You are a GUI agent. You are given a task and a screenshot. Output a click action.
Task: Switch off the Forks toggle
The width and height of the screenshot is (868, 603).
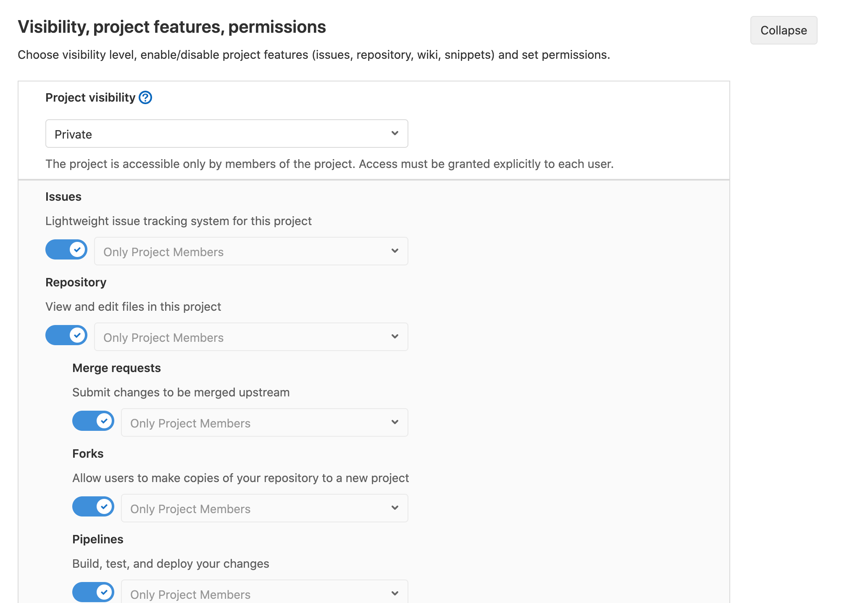(93, 506)
